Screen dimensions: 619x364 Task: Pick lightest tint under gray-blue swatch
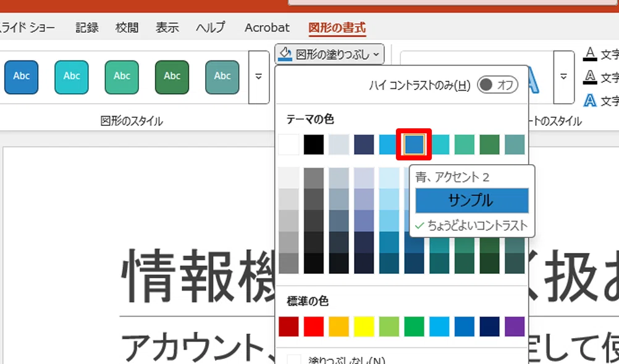click(x=339, y=178)
